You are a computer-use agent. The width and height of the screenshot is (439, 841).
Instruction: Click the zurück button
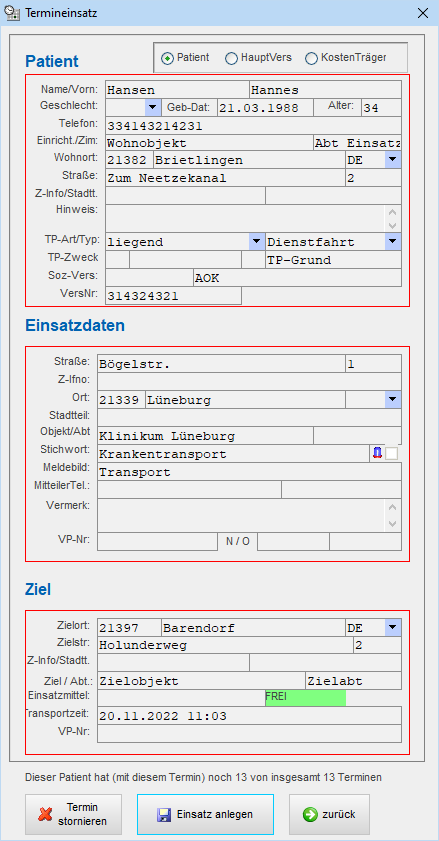coord(329,814)
